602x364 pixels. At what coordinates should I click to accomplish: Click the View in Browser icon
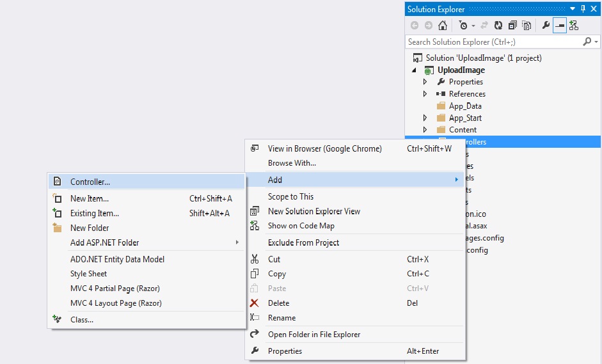(x=254, y=148)
